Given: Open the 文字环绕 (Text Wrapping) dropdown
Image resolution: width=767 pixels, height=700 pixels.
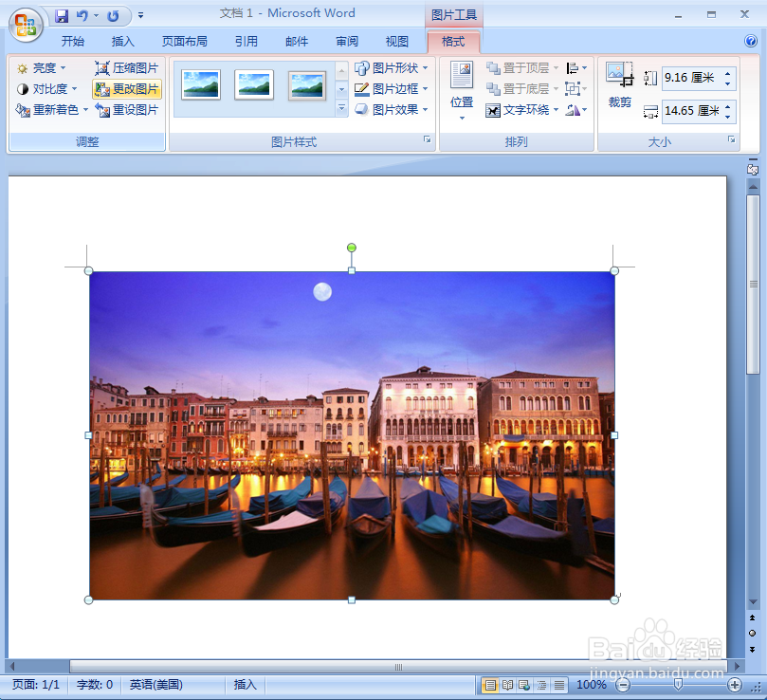Looking at the screenshot, I should pos(524,109).
